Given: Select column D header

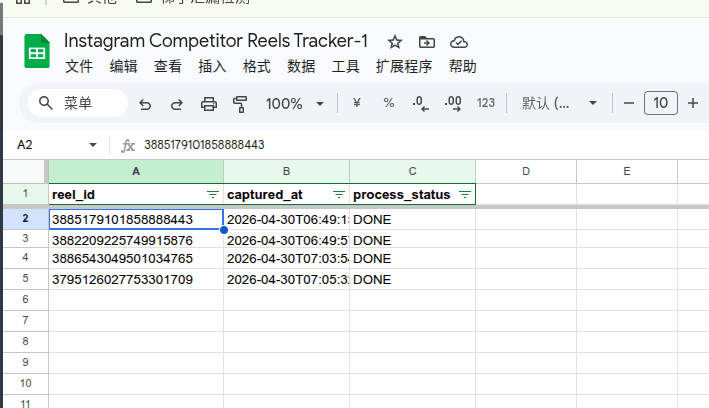Looking at the screenshot, I should coord(526,171).
